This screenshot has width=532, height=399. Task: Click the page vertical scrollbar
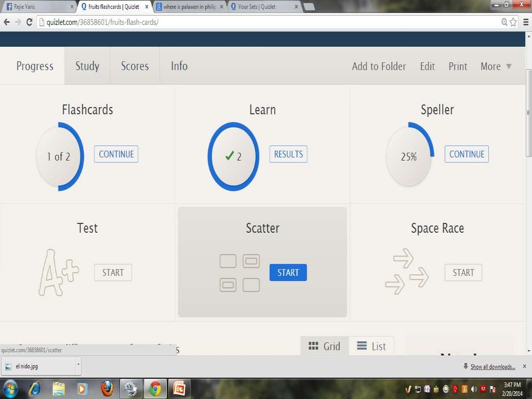coord(528,113)
